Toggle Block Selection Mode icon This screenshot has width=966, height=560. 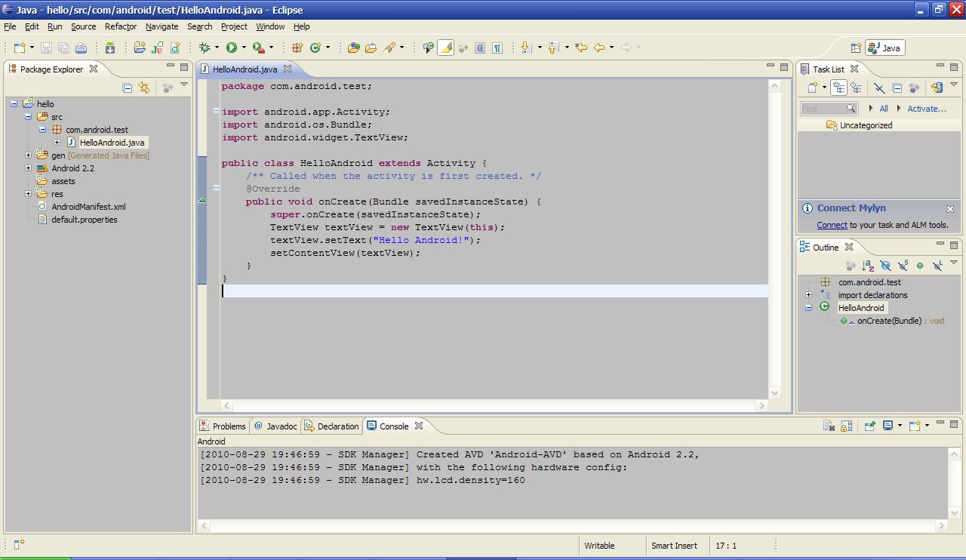point(480,48)
